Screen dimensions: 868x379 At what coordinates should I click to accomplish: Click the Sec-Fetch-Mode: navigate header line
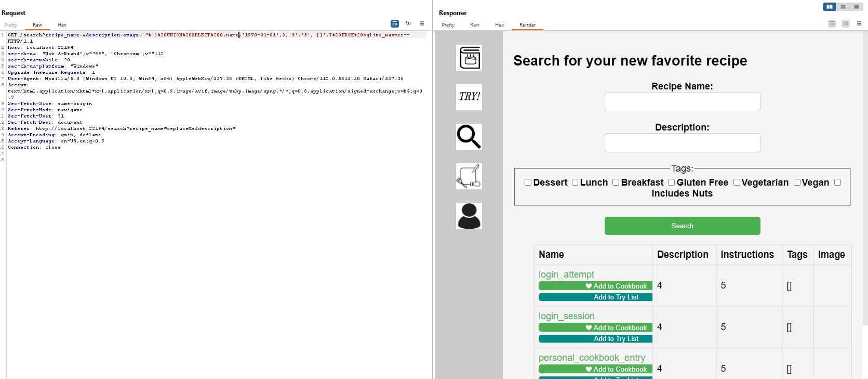45,110
